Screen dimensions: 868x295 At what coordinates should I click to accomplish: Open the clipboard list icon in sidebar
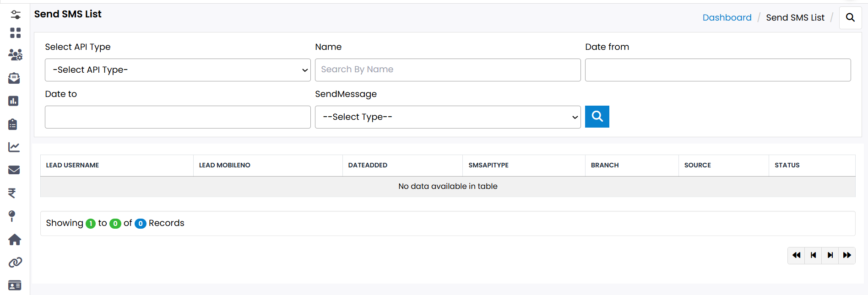13,124
